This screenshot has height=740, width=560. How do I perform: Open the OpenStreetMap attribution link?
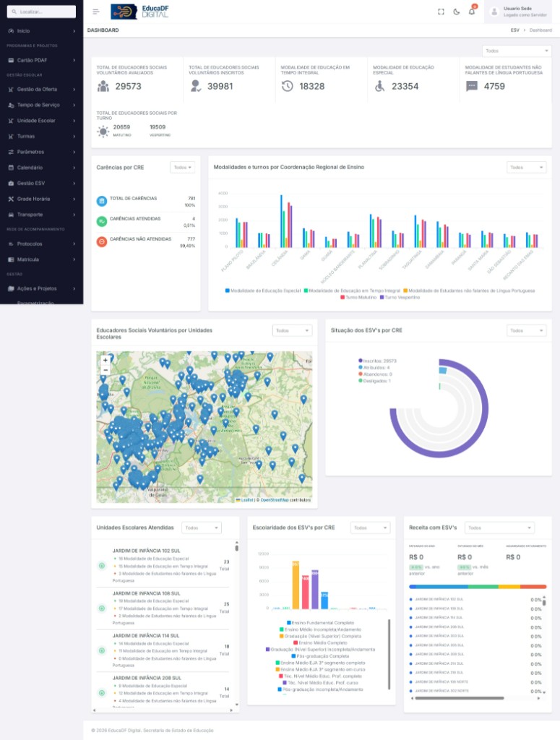(x=275, y=500)
